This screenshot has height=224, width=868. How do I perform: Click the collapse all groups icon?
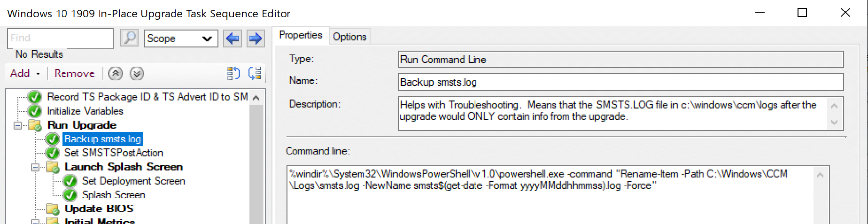(233, 73)
